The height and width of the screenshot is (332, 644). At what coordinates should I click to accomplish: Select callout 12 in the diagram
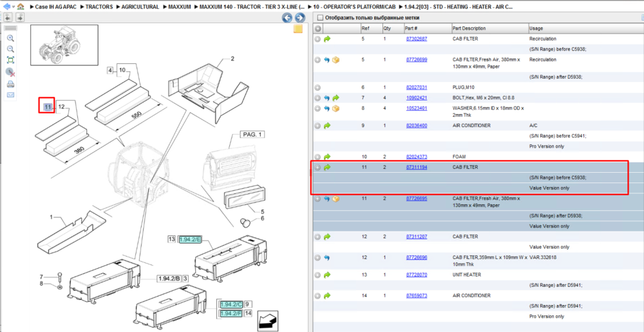[x=62, y=107]
